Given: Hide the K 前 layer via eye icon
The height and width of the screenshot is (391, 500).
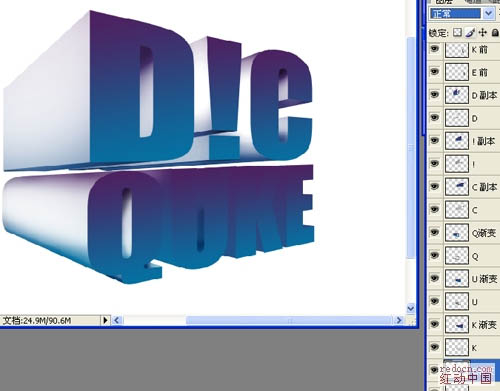Looking at the screenshot, I should 435,49.
